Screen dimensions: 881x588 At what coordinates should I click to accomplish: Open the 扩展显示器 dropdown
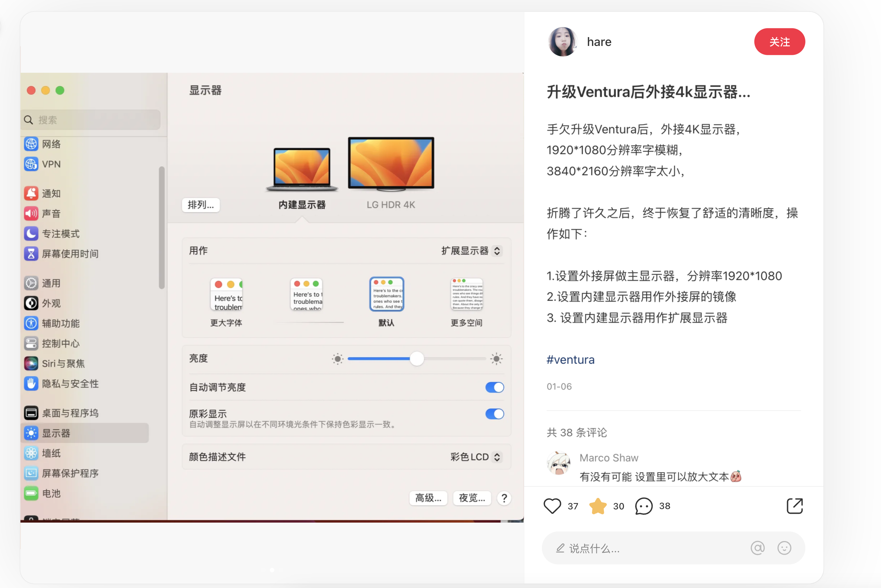471,250
